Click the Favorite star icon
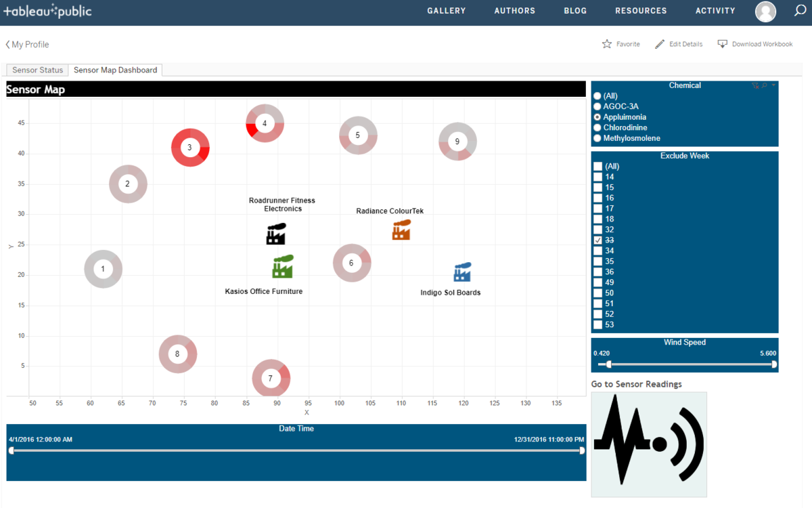This screenshot has width=812, height=508. [x=607, y=44]
